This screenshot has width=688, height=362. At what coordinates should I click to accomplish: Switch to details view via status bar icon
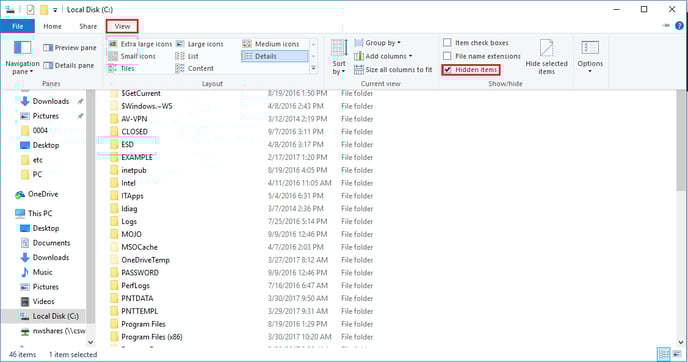(664, 354)
